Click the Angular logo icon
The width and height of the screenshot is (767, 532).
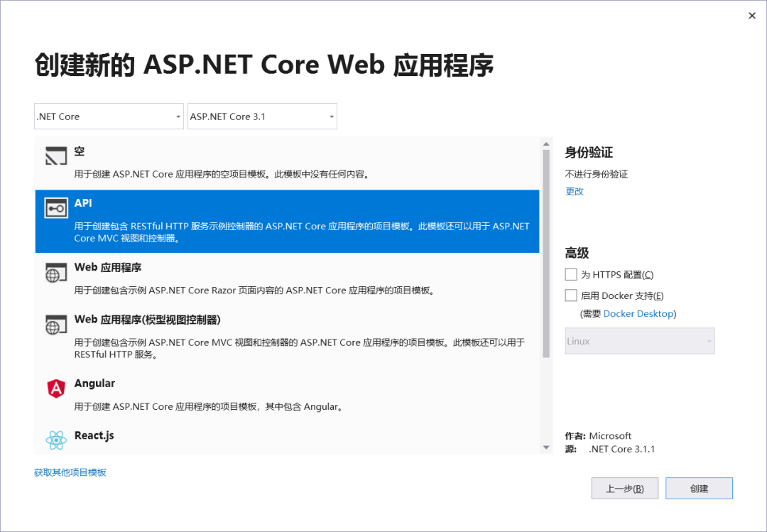[56, 388]
